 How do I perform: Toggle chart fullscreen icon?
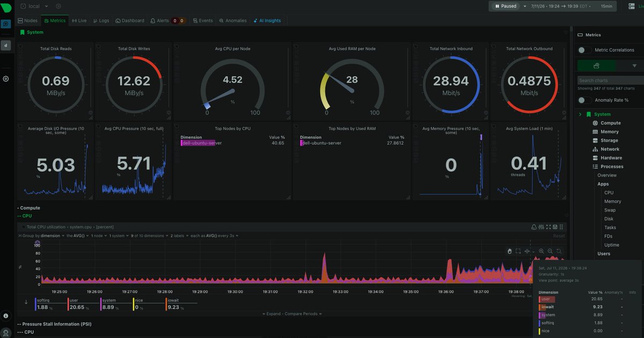tap(548, 227)
